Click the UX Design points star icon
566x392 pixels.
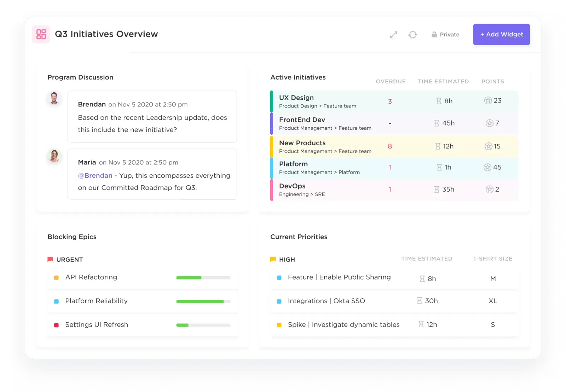[488, 100]
